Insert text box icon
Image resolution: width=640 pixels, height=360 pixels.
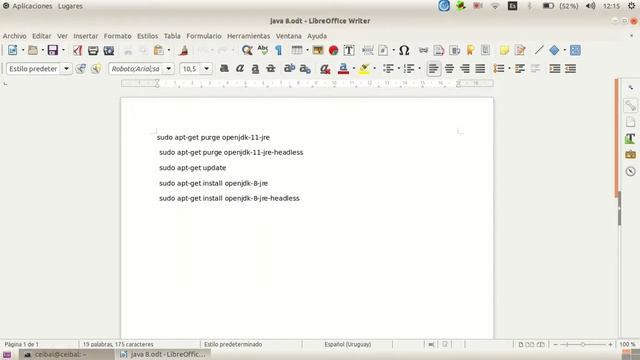pos(349,50)
